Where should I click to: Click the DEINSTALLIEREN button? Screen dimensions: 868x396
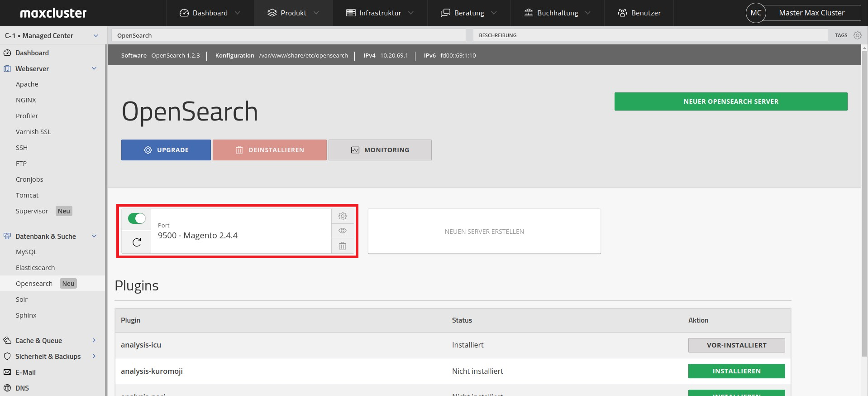[270, 150]
